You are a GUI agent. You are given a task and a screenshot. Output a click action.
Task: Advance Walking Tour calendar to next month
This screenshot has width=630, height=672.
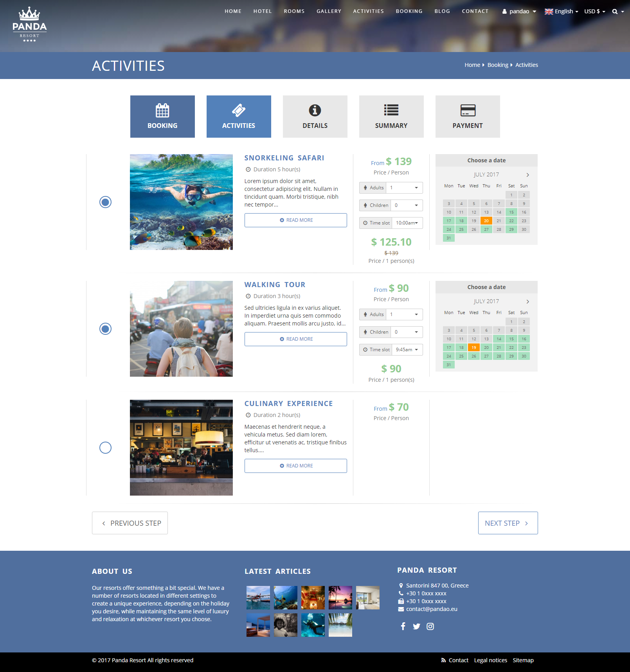(527, 302)
